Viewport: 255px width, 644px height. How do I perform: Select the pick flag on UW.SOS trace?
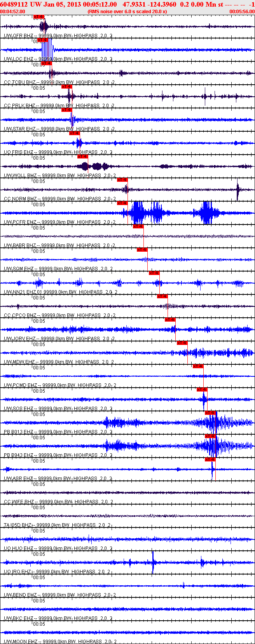coord(202,390)
